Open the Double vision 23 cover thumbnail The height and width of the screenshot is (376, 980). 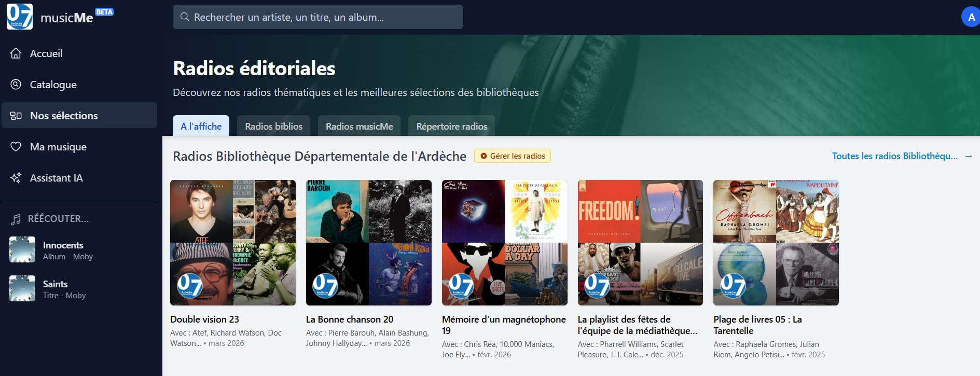tap(233, 243)
